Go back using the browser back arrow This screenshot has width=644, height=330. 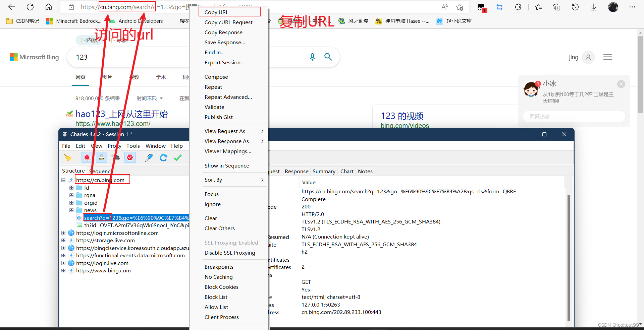click(12, 7)
